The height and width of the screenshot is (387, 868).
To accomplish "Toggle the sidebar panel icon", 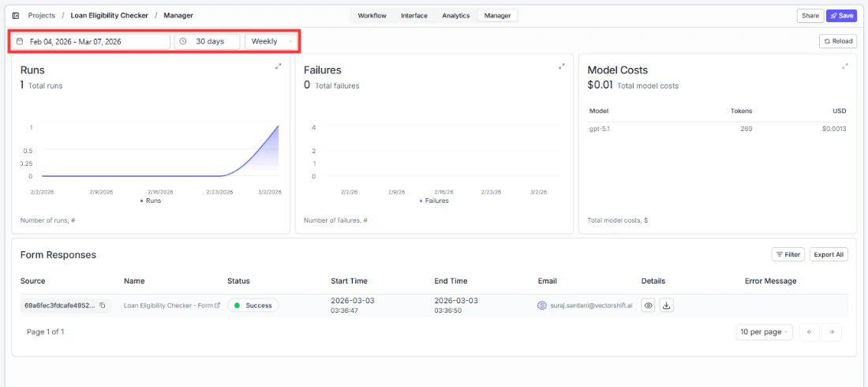I will [x=16, y=16].
